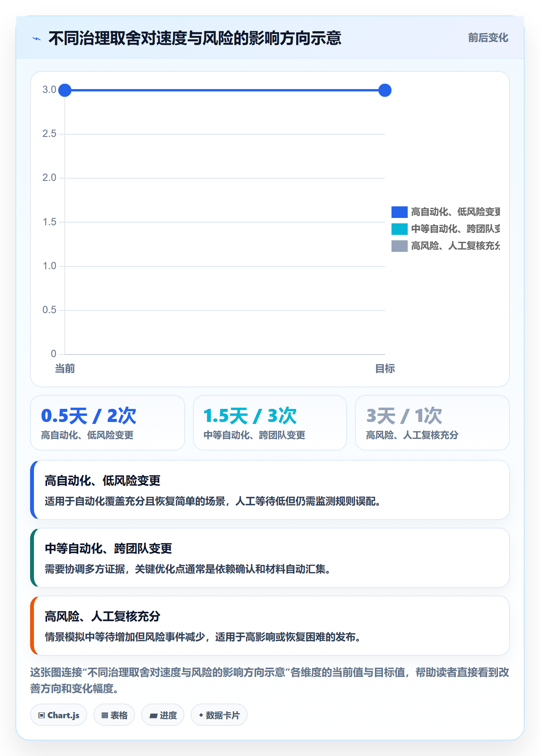Click the 表格 tag chip
The image size is (540, 756).
point(114,715)
